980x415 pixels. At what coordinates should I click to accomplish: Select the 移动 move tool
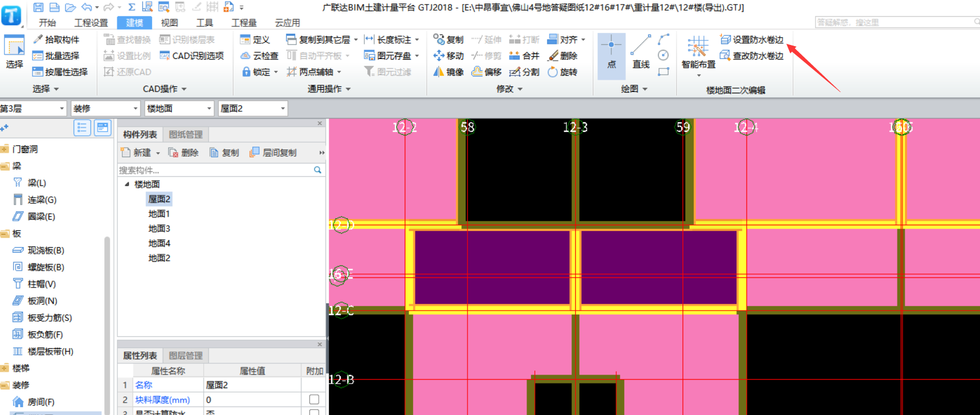pos(448,56)
